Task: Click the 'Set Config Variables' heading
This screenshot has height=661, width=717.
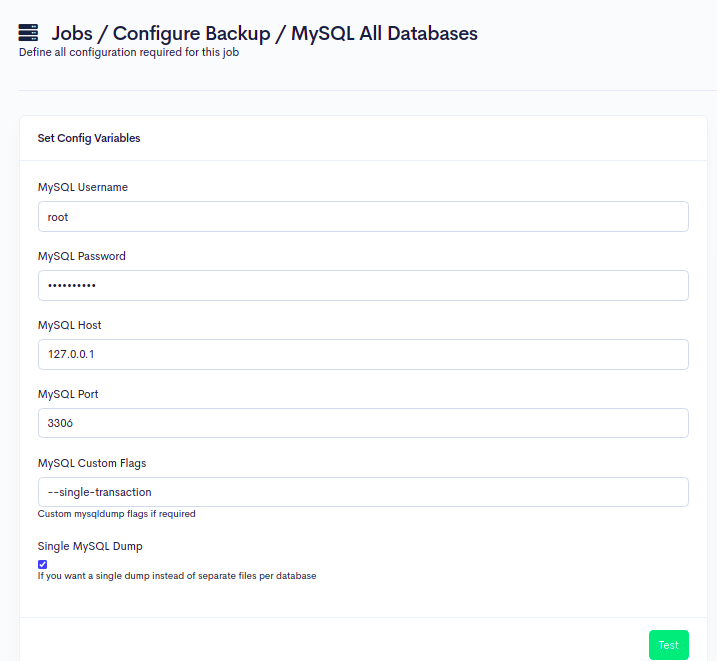Action: [89, 138]
